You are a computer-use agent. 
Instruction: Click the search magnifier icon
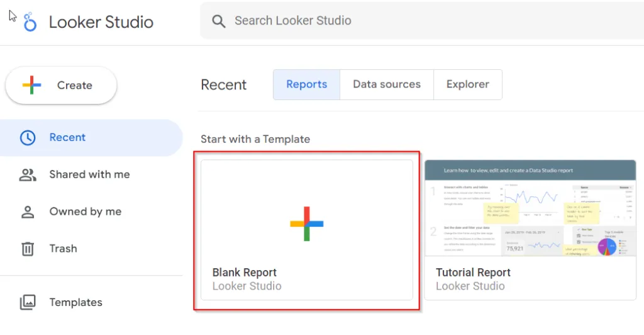click(x=218, y=21)
